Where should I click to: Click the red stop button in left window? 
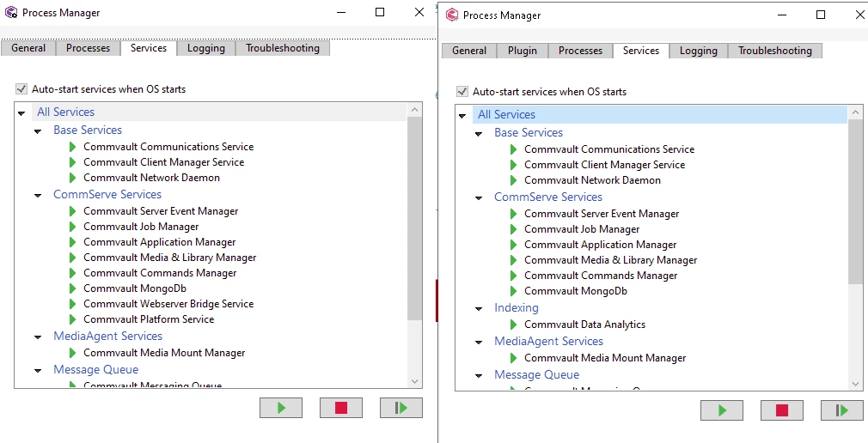341,408
